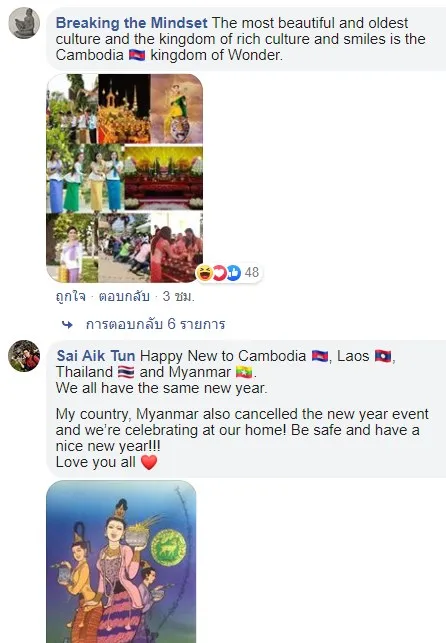Click the blue thumbs-up like reaction icon
The width and height of the screenshot is (446, 643).
pos(234,273)
